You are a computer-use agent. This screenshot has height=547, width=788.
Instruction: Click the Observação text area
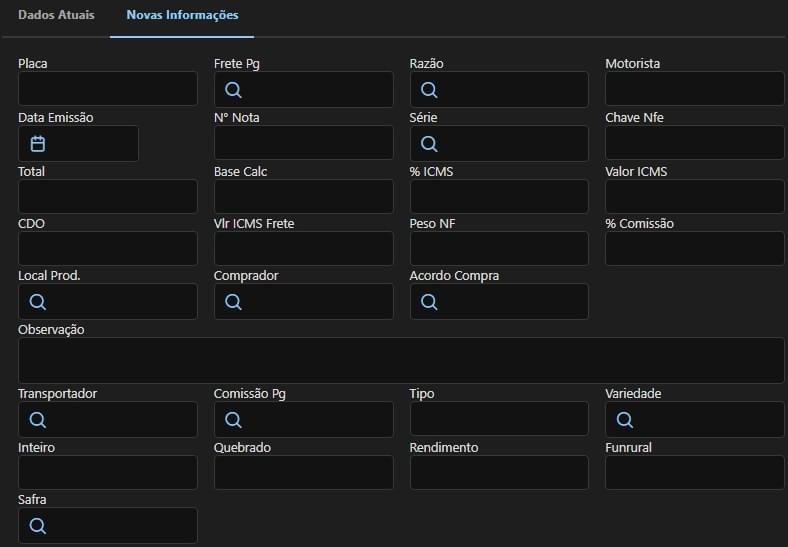[x=401, y=360]
